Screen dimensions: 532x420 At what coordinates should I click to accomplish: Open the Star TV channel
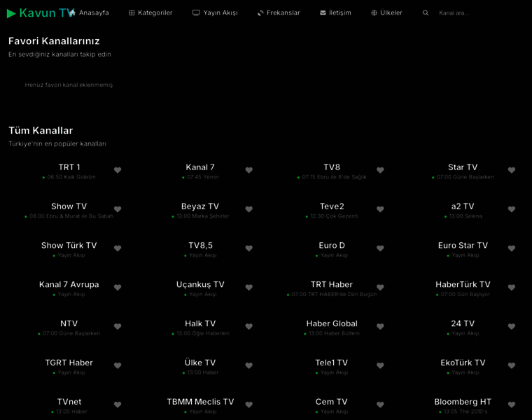click(463, 167)
